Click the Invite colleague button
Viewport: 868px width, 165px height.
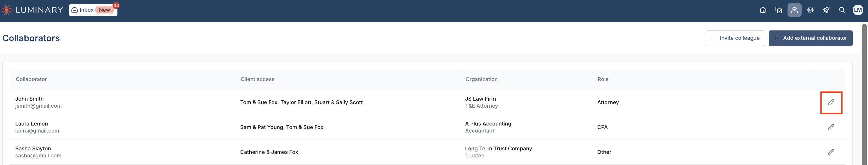[x=735, y=38]
